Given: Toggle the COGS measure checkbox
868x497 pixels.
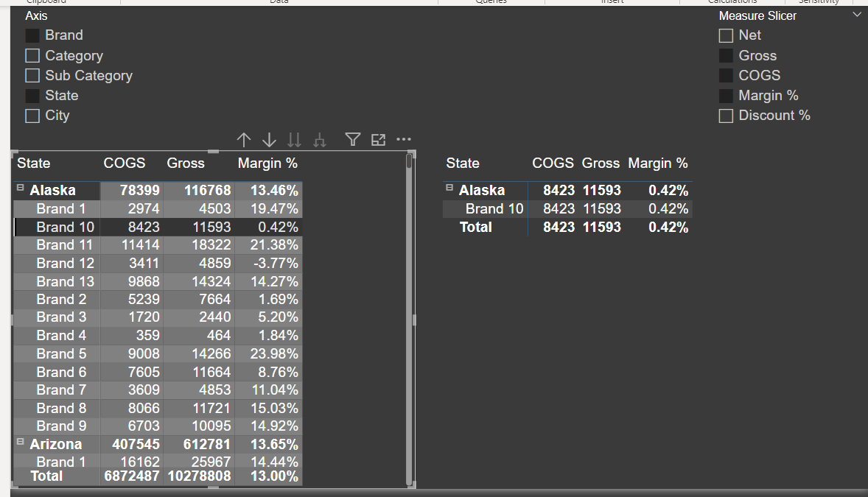Looking at the screenshot, I should coord(726,76).
